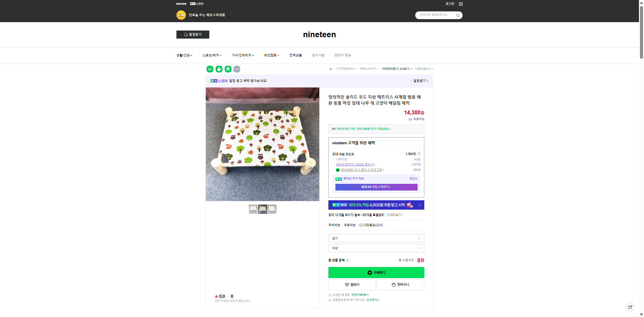The image size is (644, 317).
Task: Open the 크기 size selection dropdown
Action: coord(376,238)
